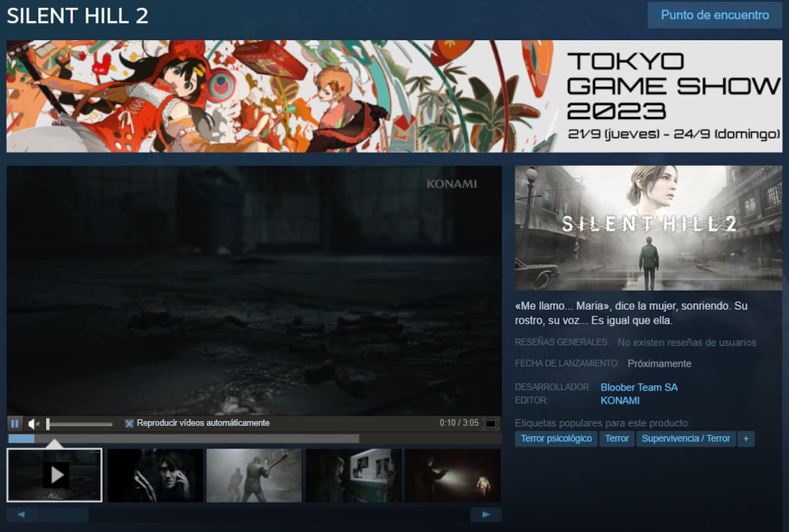This screenshot has height=532, width=789.
Task: Open the foggy street fight thumbnail
Action: point(254,475)
